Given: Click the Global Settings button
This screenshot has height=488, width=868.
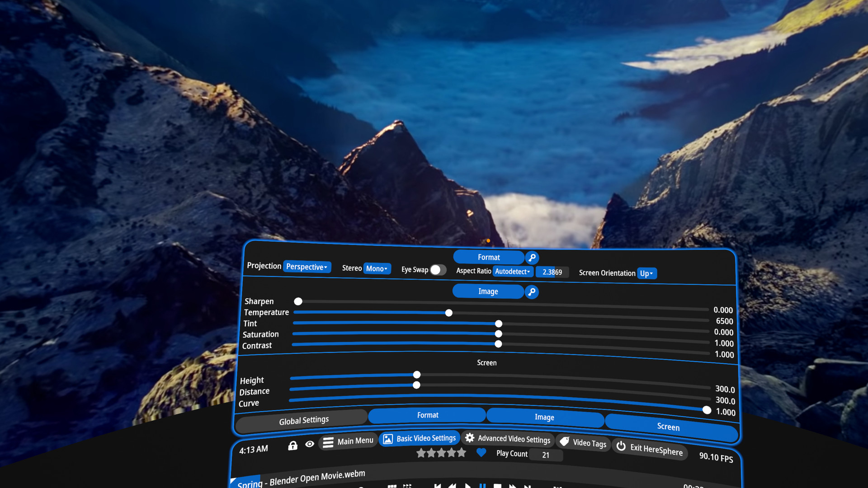Looking at the screenshot, I should (x=303, y=419).
